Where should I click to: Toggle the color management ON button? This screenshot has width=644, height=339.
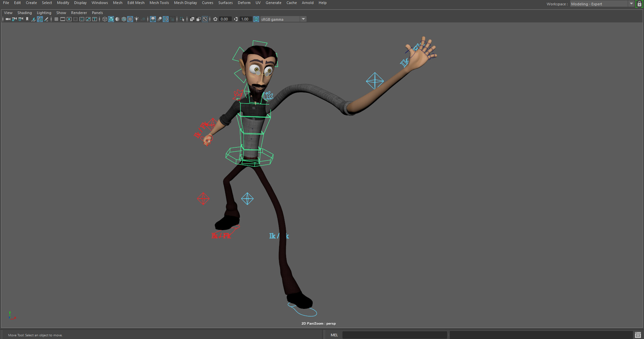coord(256,19)
